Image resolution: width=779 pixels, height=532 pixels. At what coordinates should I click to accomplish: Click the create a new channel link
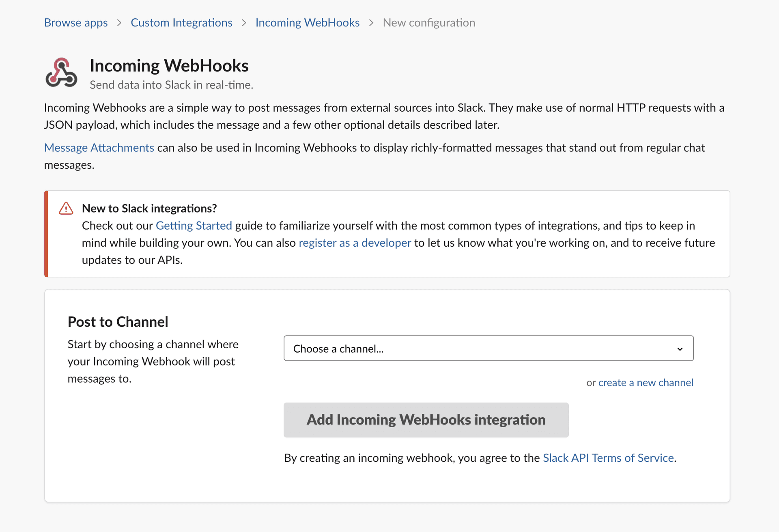tap(646, 383)
